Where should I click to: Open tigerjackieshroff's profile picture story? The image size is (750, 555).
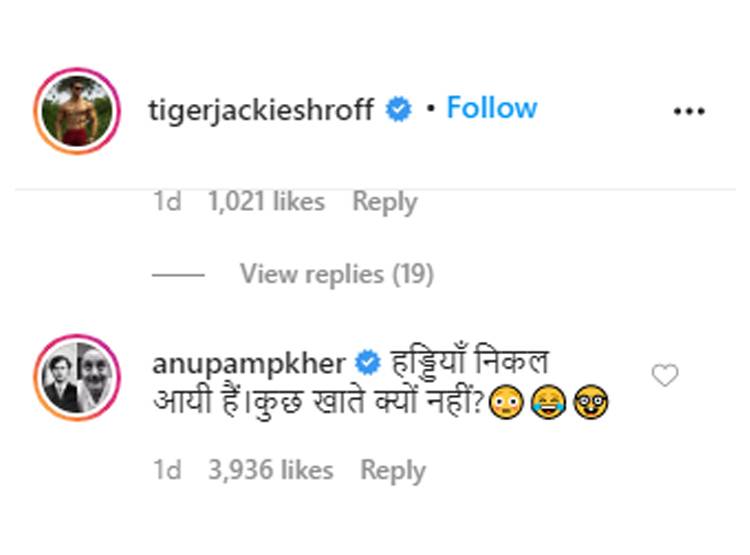[x=77, y=111]
